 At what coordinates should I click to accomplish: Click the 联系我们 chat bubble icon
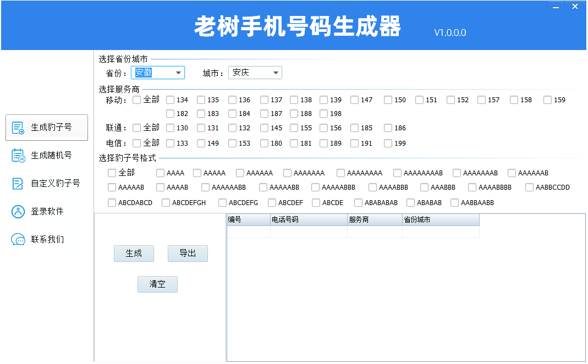point(18,240)
